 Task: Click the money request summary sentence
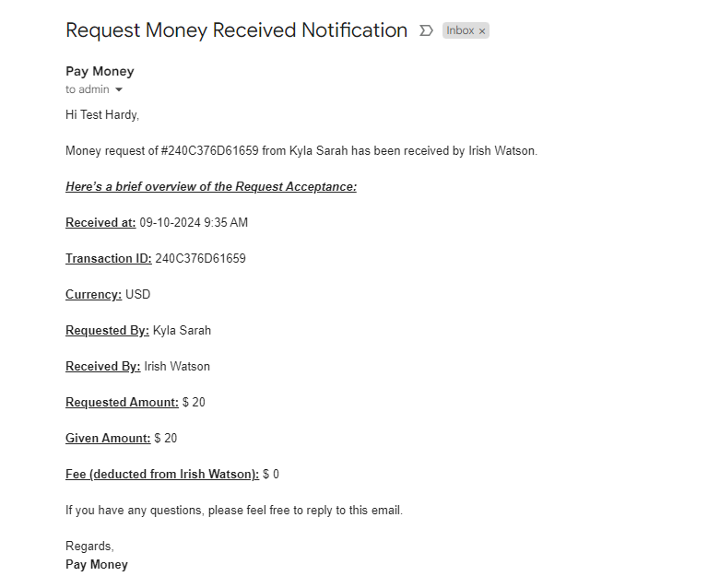[301, 150]
